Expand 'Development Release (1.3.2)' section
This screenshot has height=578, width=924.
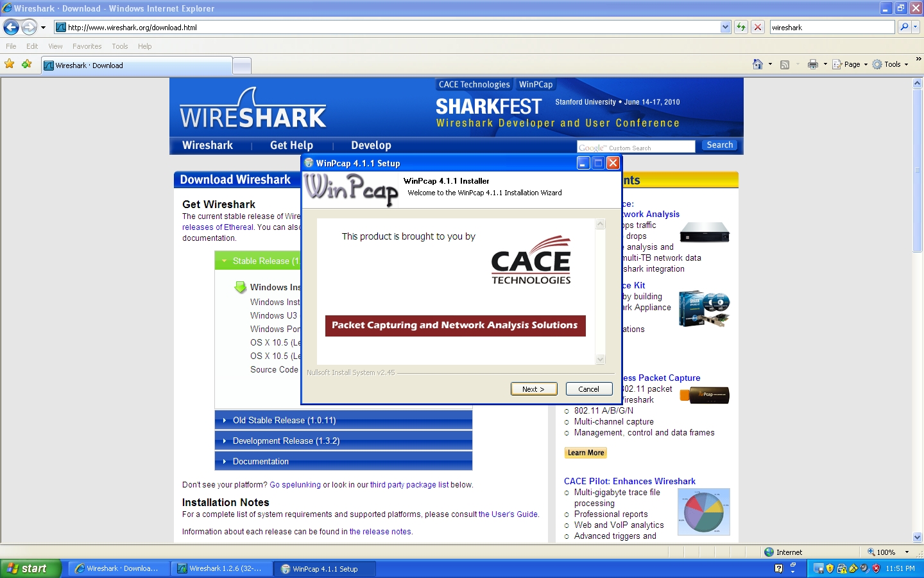(x=343, y=441)
